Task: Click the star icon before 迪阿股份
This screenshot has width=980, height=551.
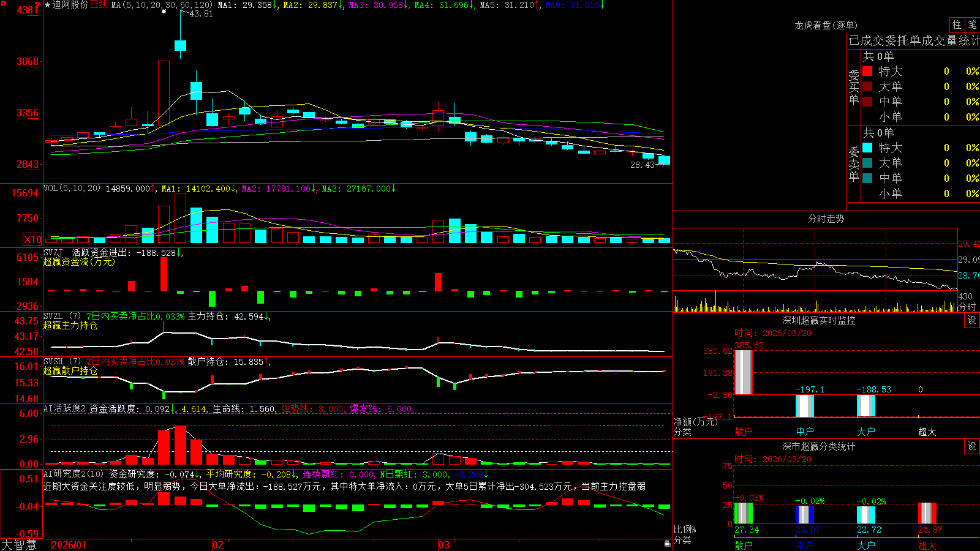Action: [48, 5]
